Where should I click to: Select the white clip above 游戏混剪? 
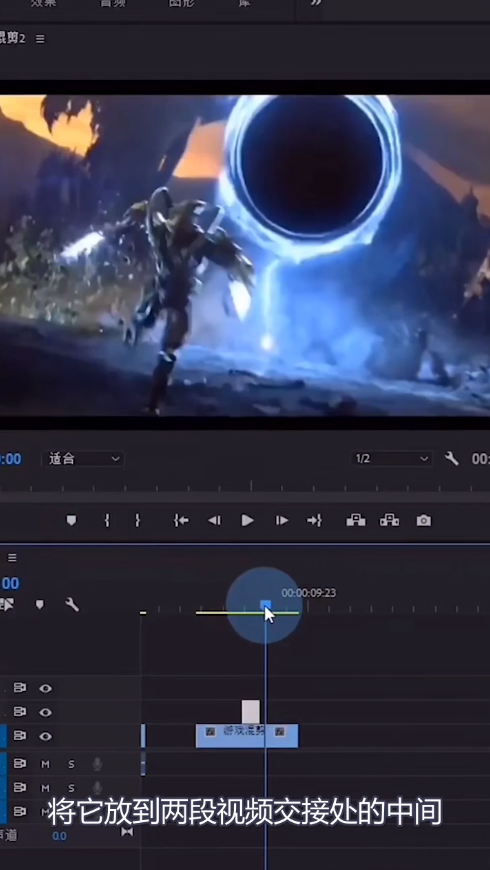[x=251, y=712]
